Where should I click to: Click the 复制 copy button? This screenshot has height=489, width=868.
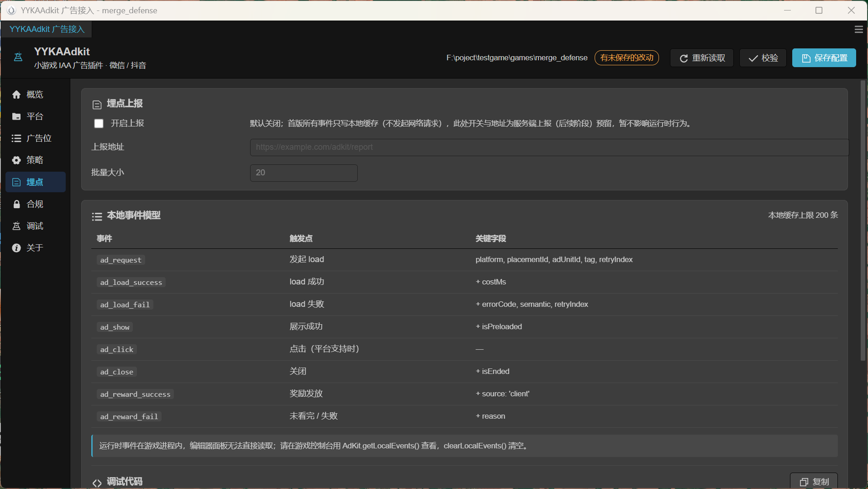click(x=814, y=482)
